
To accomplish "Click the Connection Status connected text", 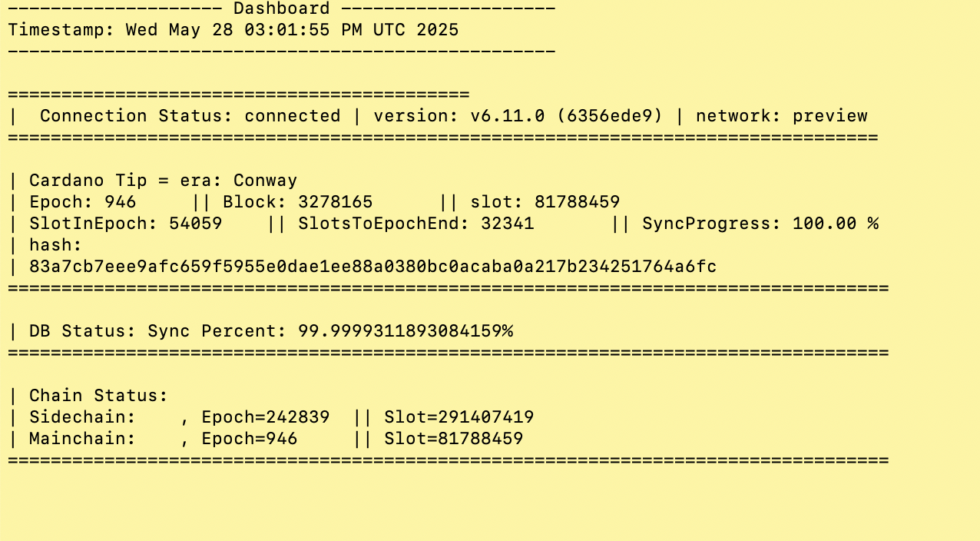I will (x=190, y=116).
